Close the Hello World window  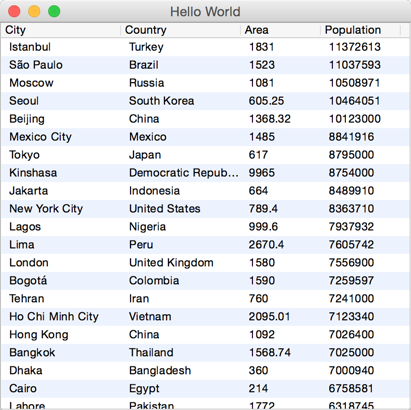pyautogui.click(x=14, y=11)
